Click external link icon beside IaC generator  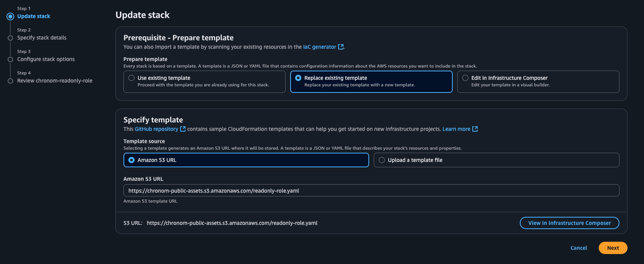[x=340, y=47]
